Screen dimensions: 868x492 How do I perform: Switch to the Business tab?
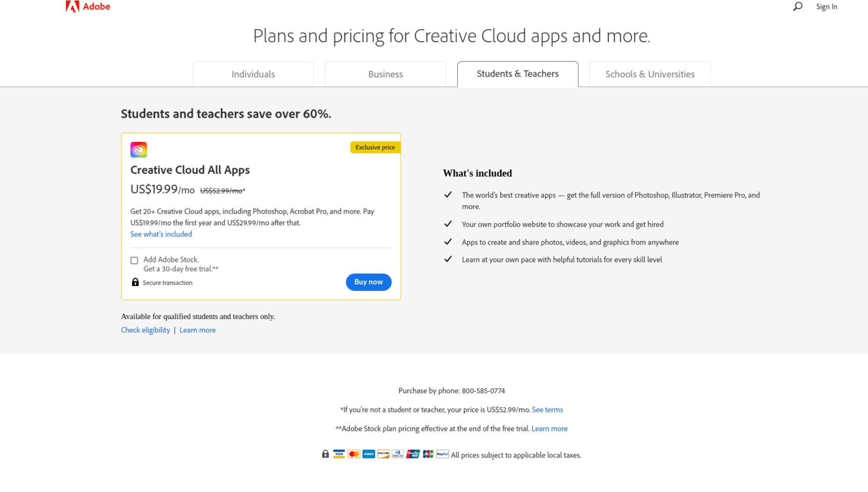click(385, 74)
